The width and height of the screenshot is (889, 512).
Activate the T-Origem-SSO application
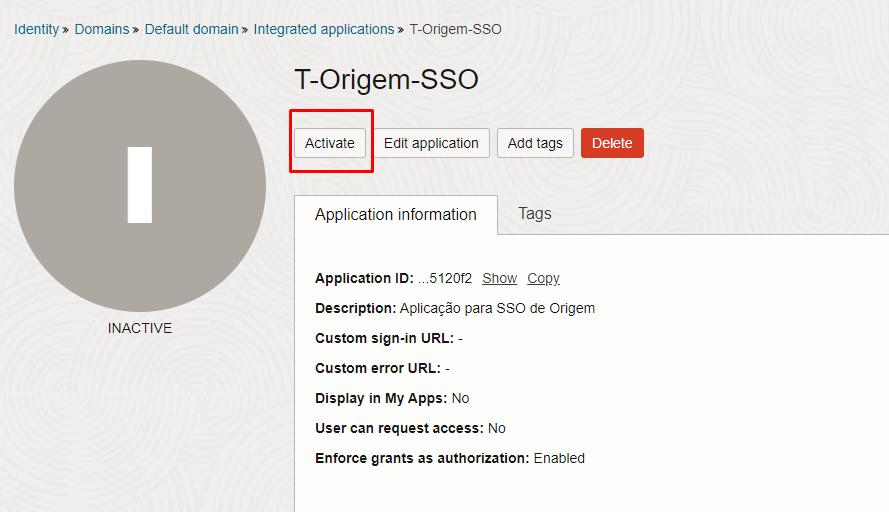point(330,143)
